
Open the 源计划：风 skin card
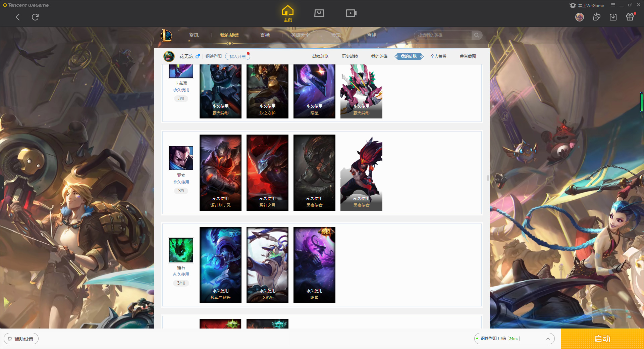coord(220,173)
